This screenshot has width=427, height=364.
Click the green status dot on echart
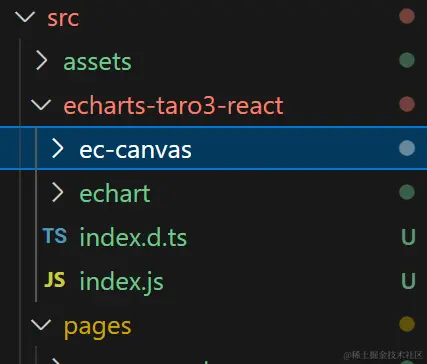407,192
